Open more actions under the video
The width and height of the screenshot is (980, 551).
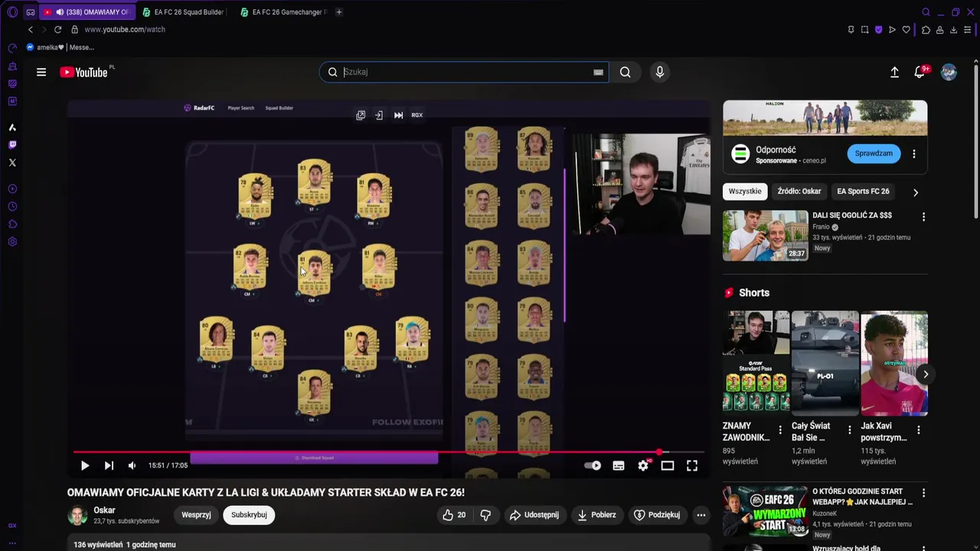coord(701,515)
